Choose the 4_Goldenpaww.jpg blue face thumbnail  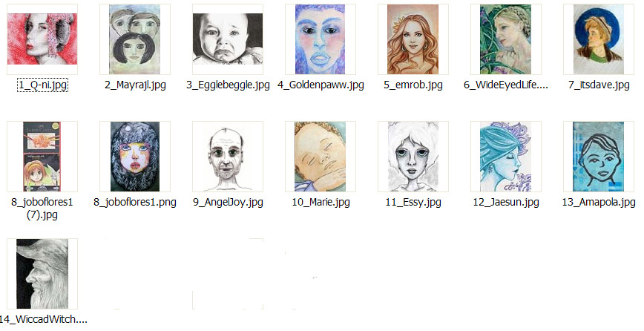point(321,39)
